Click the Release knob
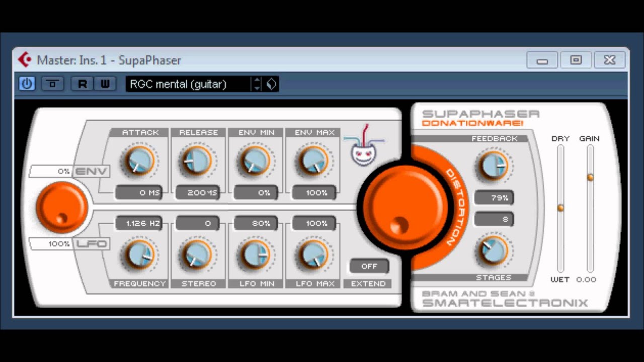The height and width of the screenshot is (362, 644). [x=197, y=161]
